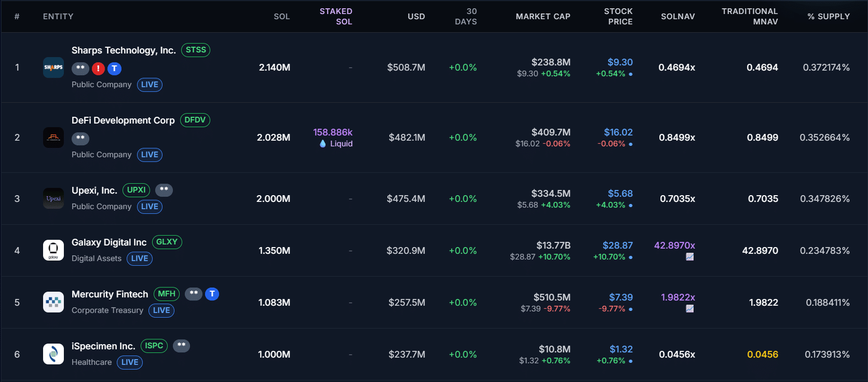
Task: Click the 158.886k staked SOL value
Action: click(x=333, y=132)
